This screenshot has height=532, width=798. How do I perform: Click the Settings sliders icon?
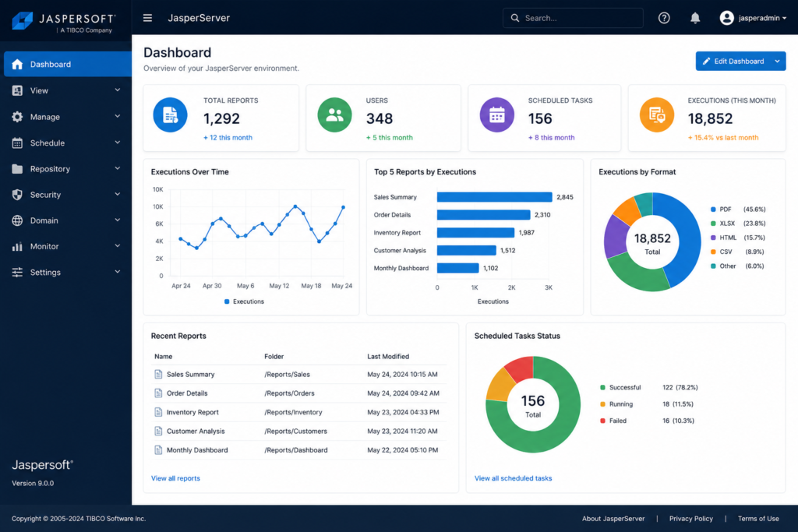(x=17, y=272)
